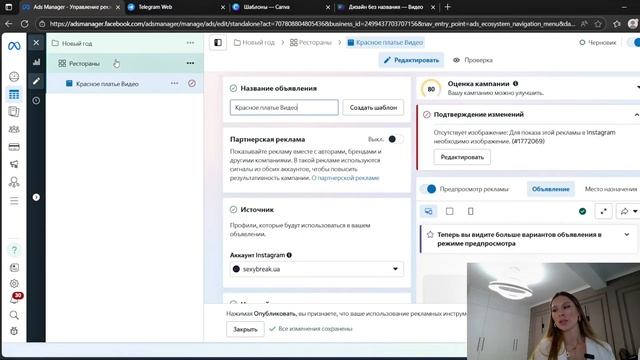The image size is (640, 360).
Task: Open the bar chart insights icon
Action: tap(36, 62)
